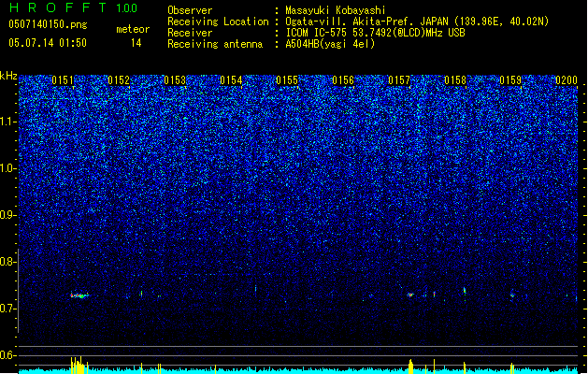
Task: Click the HROFFT title text
Action: click(x=58, y=7)
